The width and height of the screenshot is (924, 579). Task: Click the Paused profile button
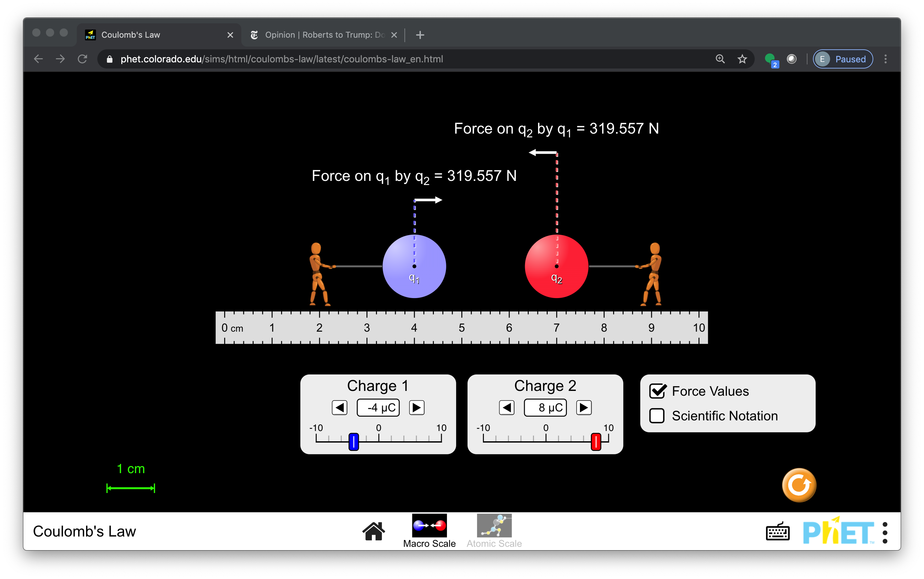click(x=843, y=59)
